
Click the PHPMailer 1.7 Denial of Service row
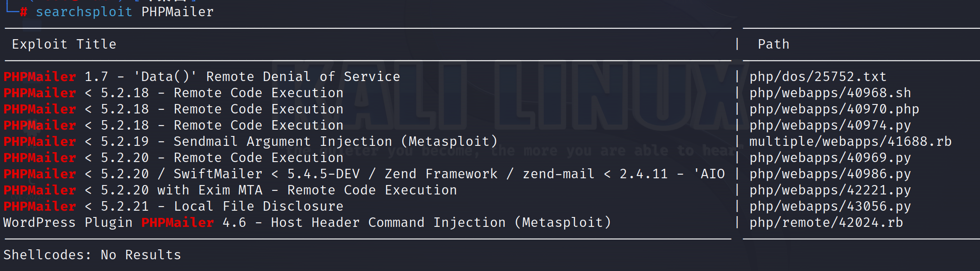[202, 77]
